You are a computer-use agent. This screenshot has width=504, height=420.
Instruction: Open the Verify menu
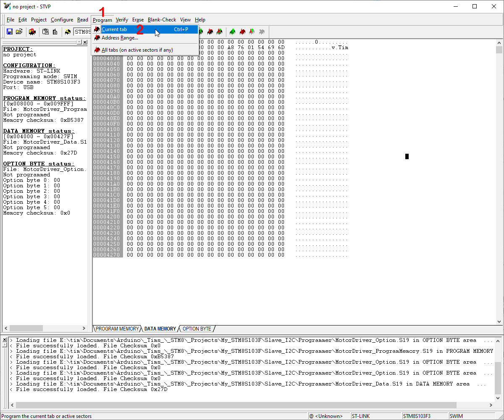click(122, 20)
